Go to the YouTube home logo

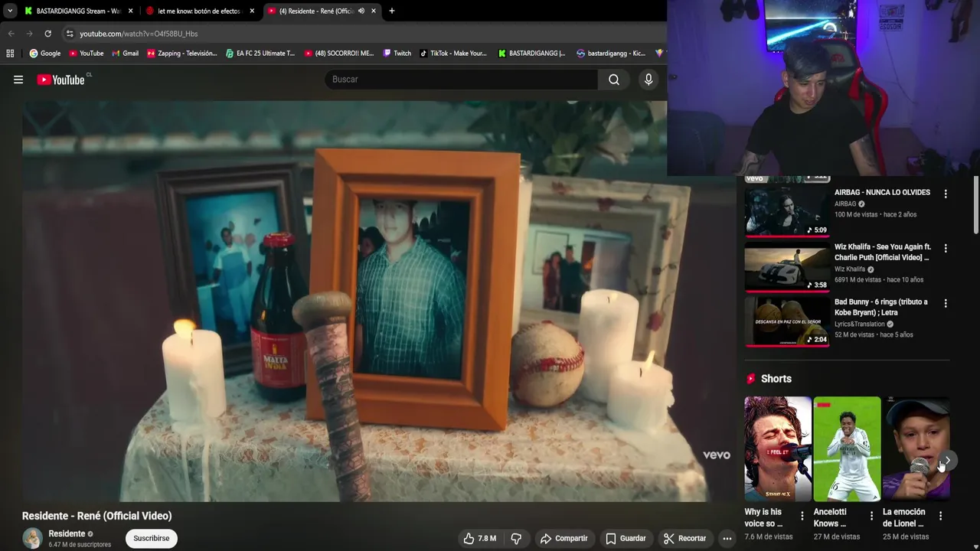tap(61, 80)
